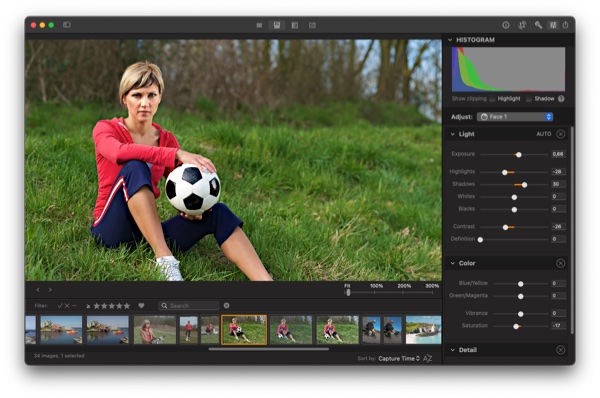This screenshot has width=600, height=398.
Task: Expand the Detail section
Action: pyautogui.click(x=453, y=350)
